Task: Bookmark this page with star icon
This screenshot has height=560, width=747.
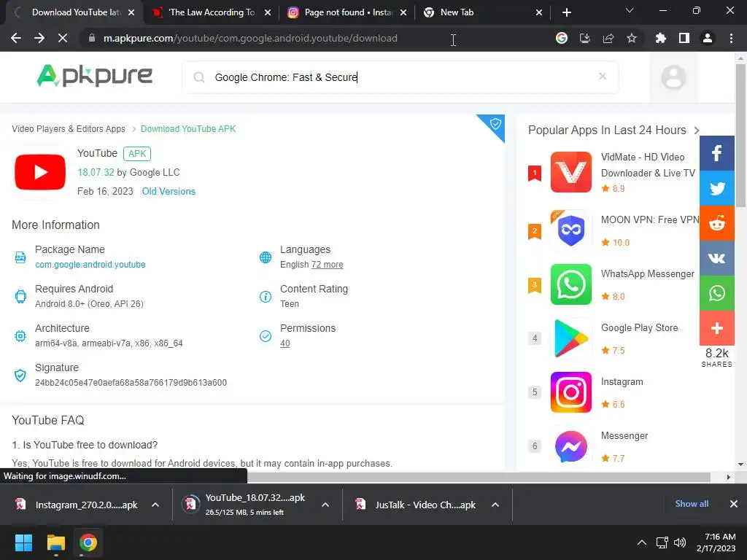Action: pyautogui.click(x=631, y=38)
